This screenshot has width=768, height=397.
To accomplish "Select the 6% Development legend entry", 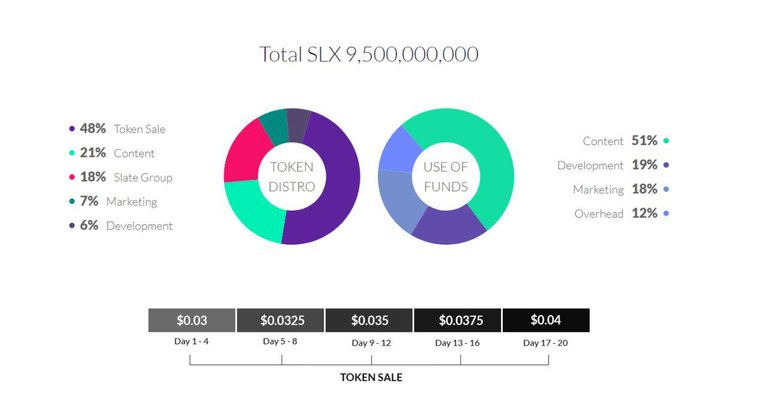I will 120,225.
